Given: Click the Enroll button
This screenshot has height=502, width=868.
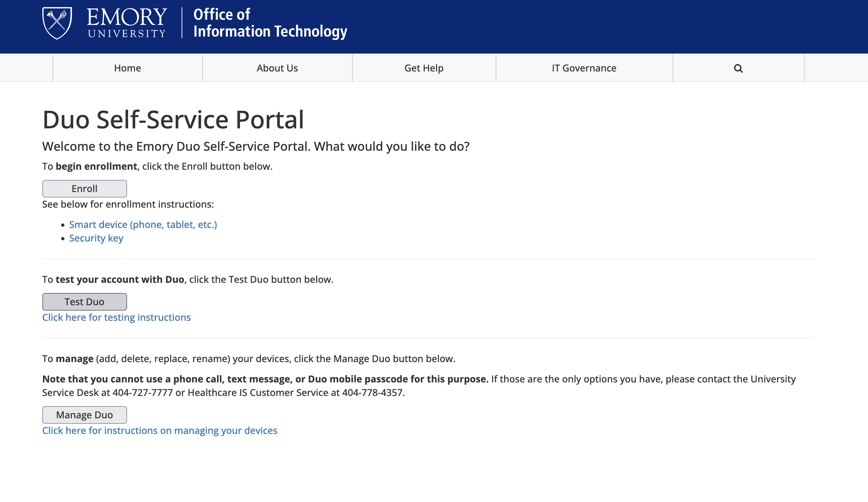Looking at the screenshot, I should point(84,189).
